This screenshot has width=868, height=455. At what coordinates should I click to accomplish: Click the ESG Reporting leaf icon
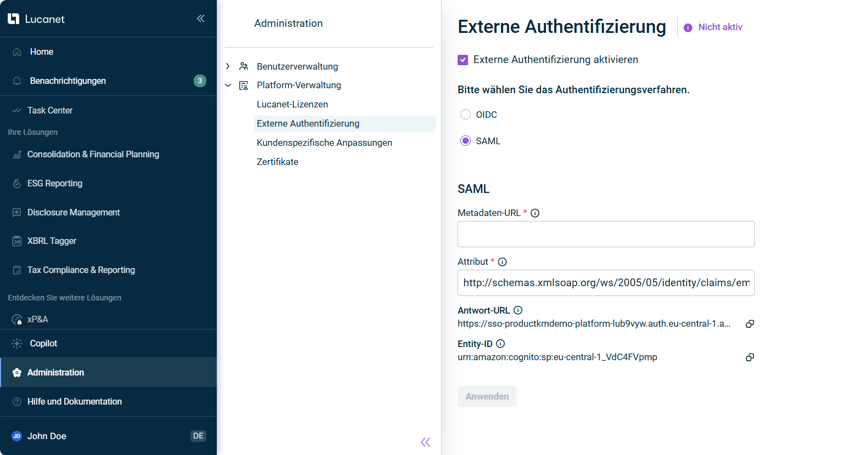(x=17, y=183)
